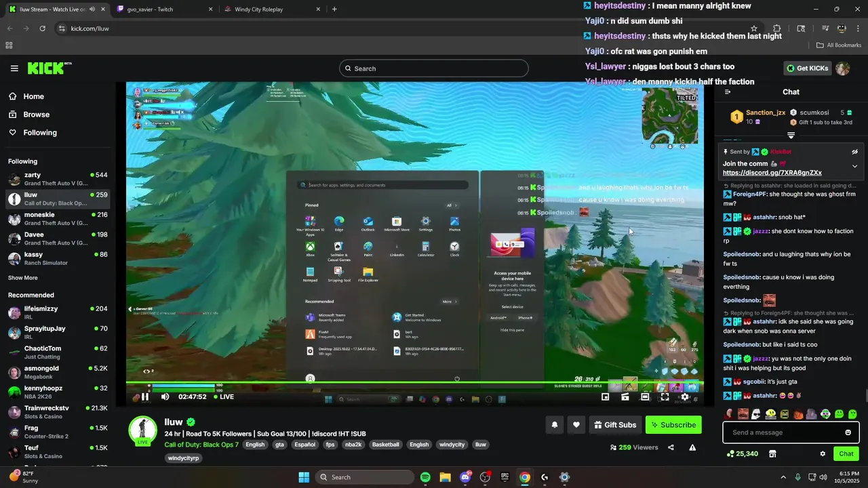Screen dimensions: 868x488
Task: Open zarty's channel in Following list
Action: (58, 179)
